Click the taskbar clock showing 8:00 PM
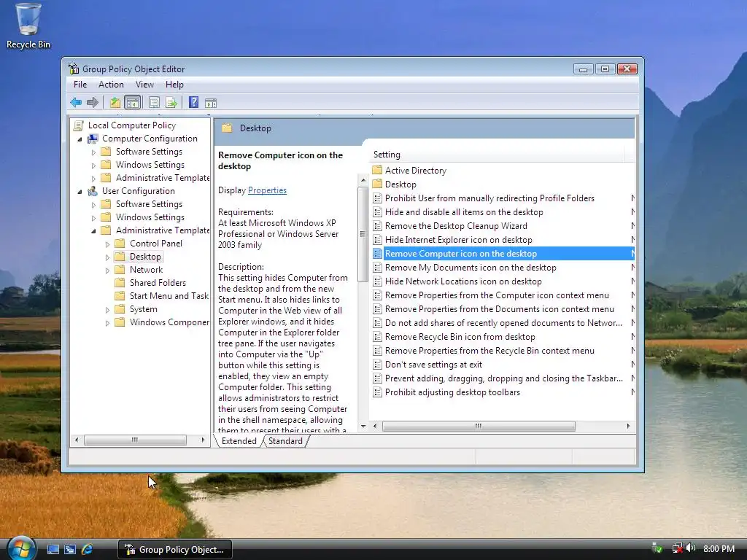The width and height of the screenshot is (747, 560). click(719, 548)
